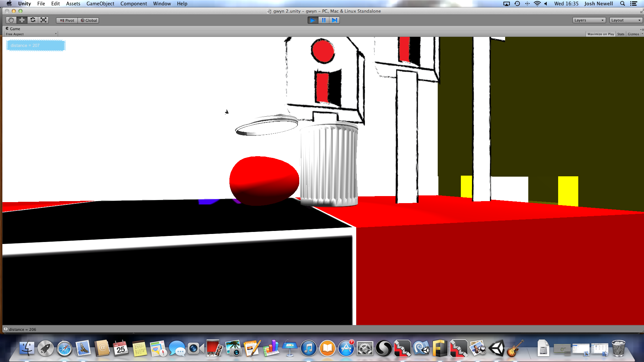Select the Hand tool in toolbar
The height and width of the screenshot is (362, 644).
pos(11,20)
